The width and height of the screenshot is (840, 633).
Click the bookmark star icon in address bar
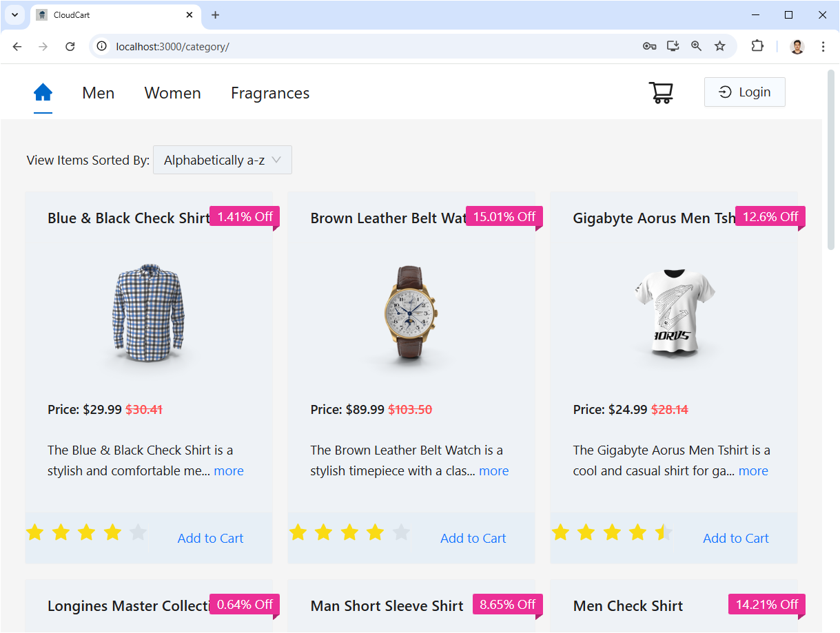(x=719, y=46)
